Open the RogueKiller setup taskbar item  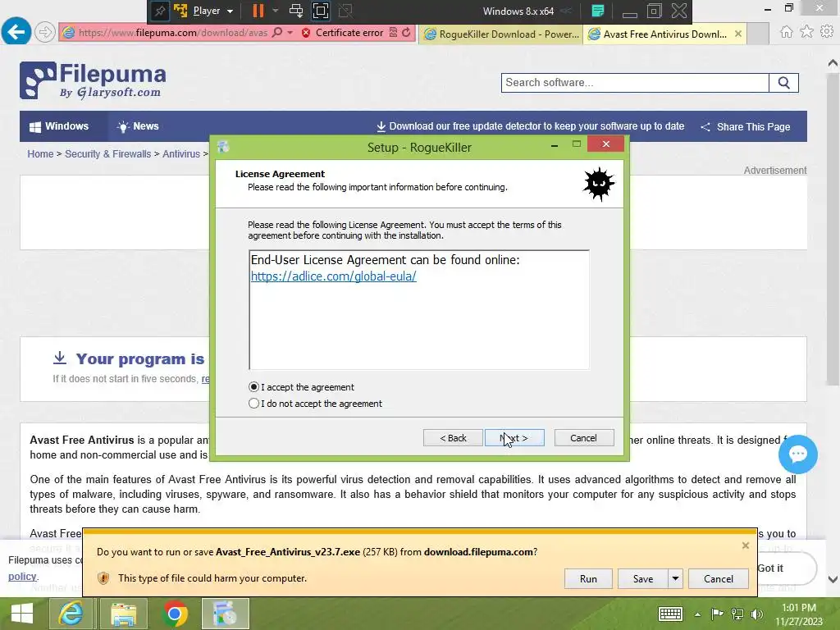coord(225,614)
